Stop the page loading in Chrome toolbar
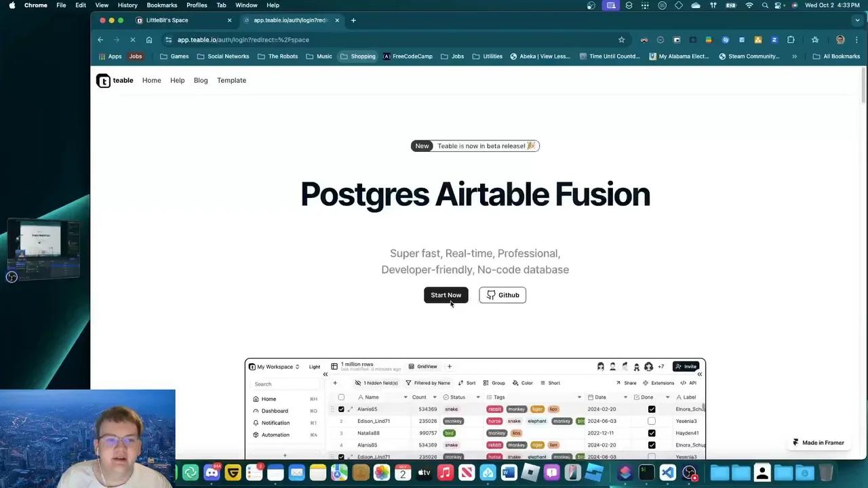 coord(133,40)
